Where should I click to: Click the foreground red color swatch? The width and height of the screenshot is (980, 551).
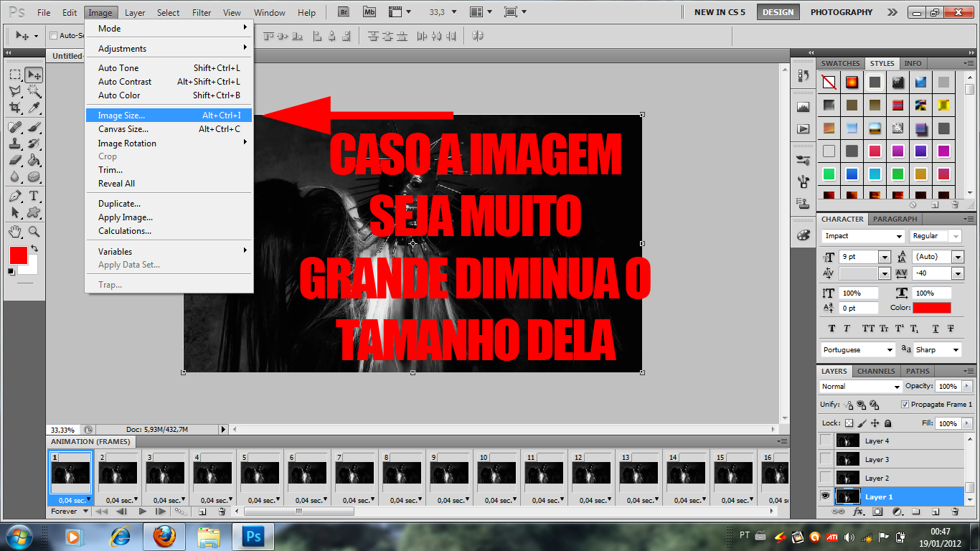click(18, 255)
